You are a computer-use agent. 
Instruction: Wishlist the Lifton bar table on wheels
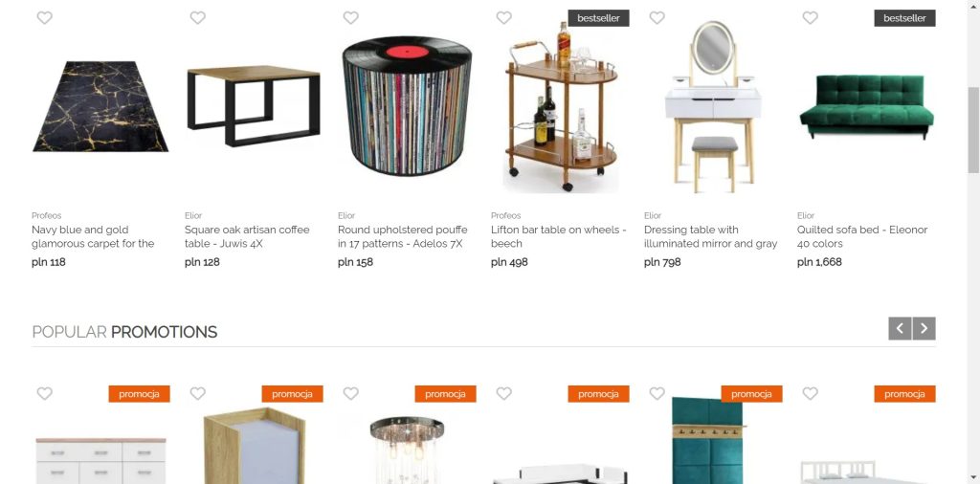(x=503, y=18)
